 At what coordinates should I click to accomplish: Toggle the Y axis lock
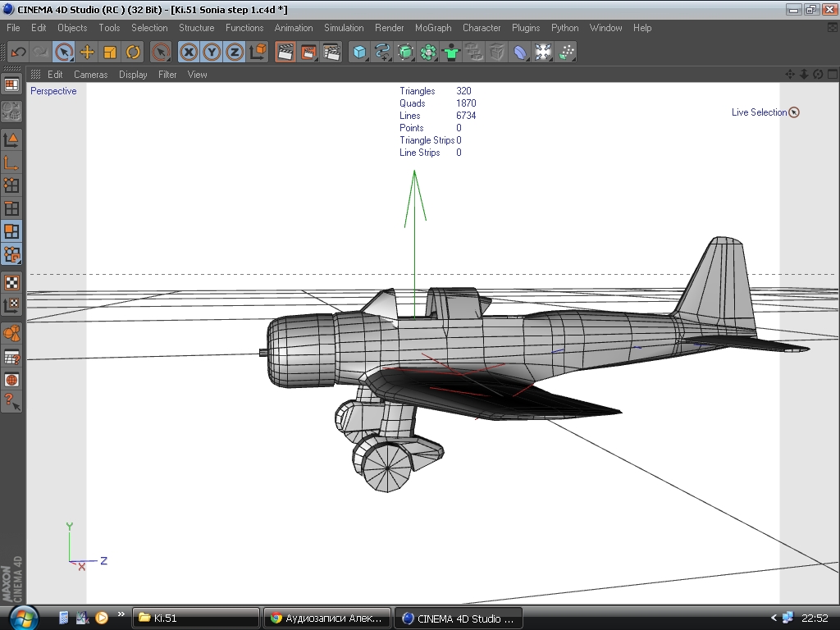(x=212, y=52)
